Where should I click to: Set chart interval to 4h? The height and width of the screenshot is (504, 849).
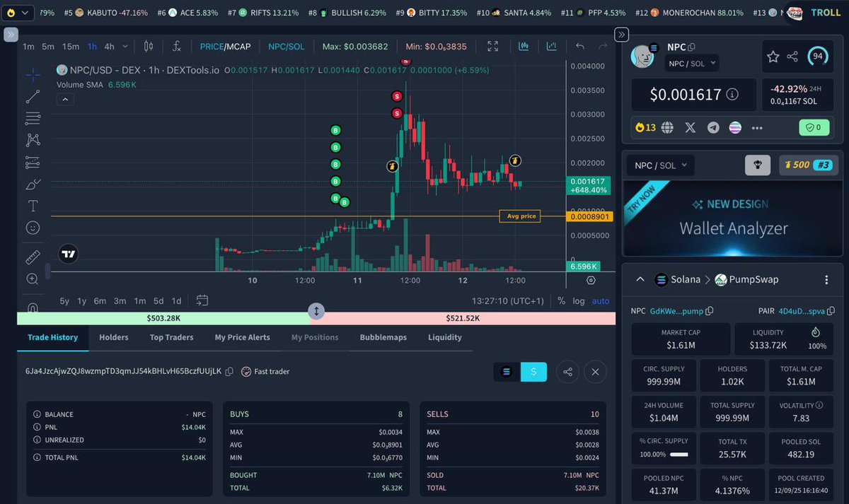click(109, 47)
